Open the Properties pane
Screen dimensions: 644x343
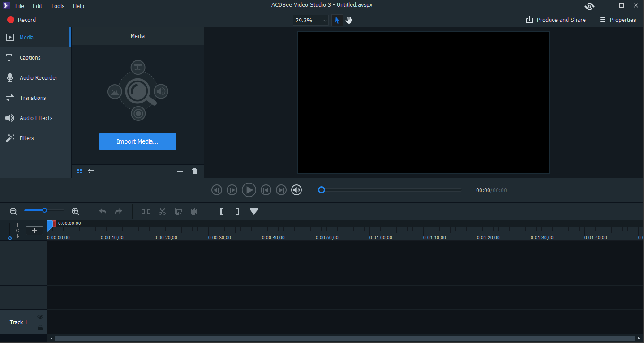[618, 20]
